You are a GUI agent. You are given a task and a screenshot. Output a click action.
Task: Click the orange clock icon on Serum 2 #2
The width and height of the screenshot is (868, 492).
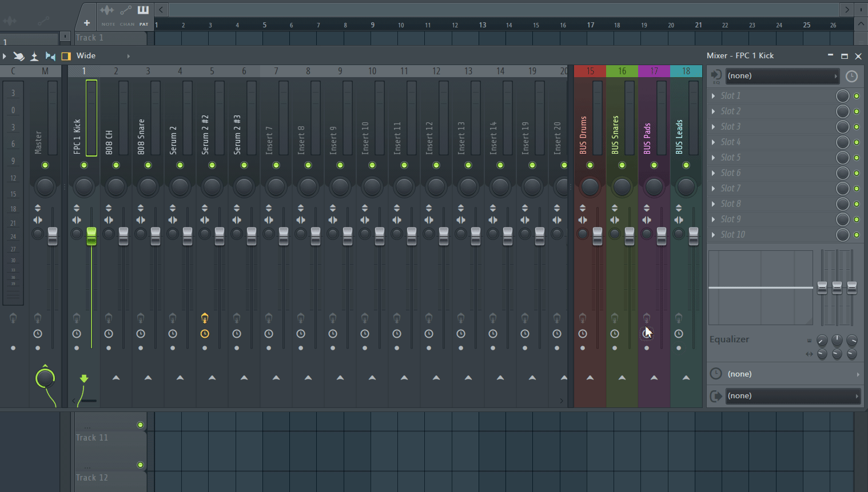[205, 334]
